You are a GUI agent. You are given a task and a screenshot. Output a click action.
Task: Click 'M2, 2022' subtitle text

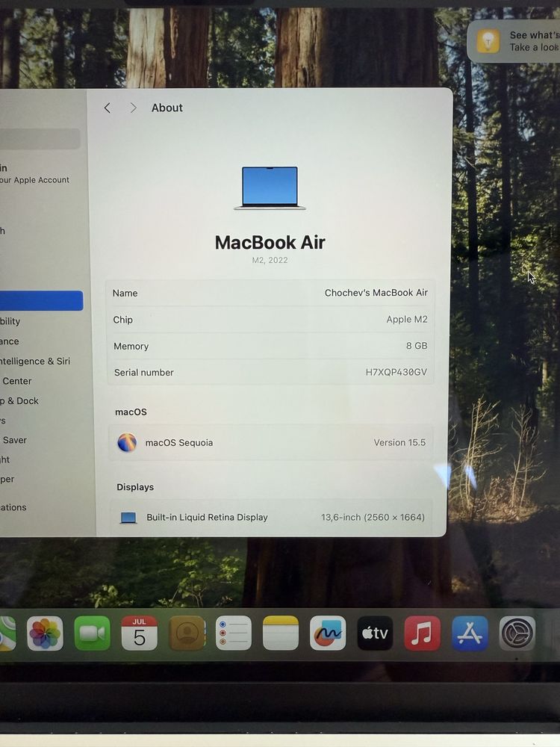[x=270, y=260]
